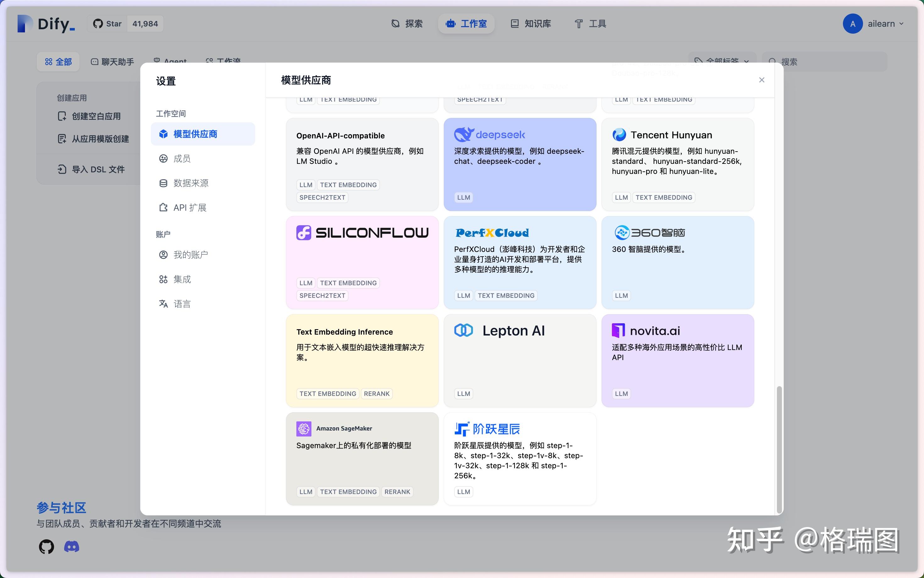Open the 成员 settings menu item
Image resolution: width=924 pixels, height=578 pixels.
pos(182,158)
